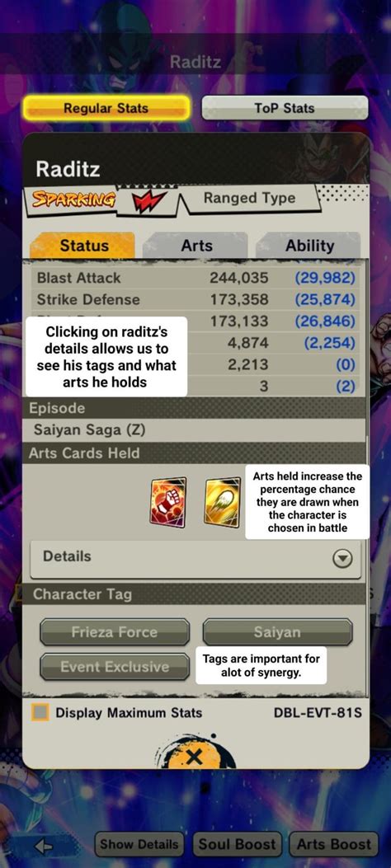Open the Event Exclusive tag
Viewport: 391px width, 868px height.
pyautogui.click(x=115, y=667)
